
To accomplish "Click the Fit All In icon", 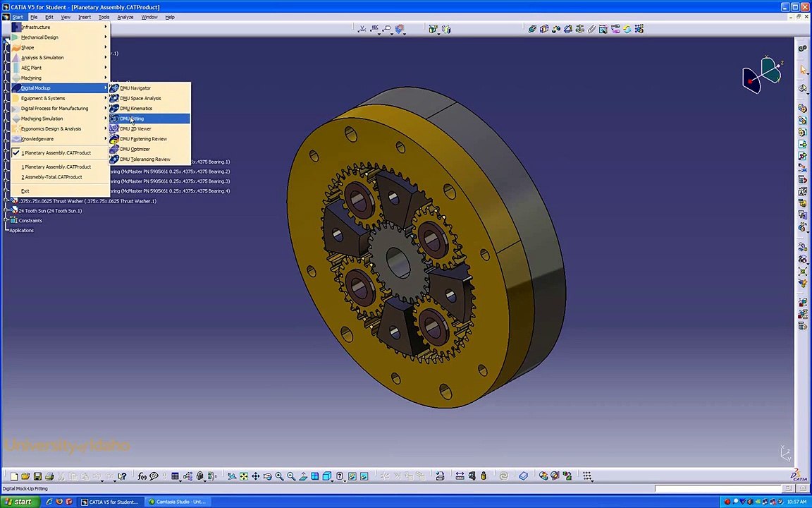I will (x=243, y=476).
